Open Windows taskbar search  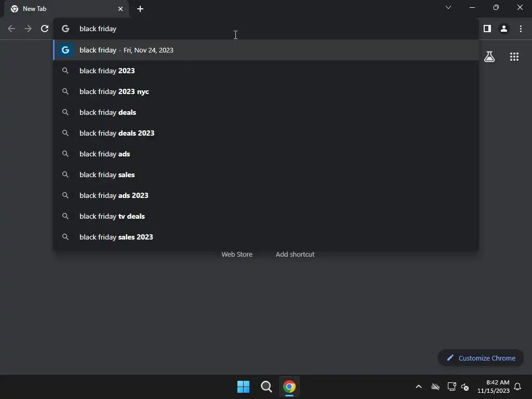[x=267, y=387]
